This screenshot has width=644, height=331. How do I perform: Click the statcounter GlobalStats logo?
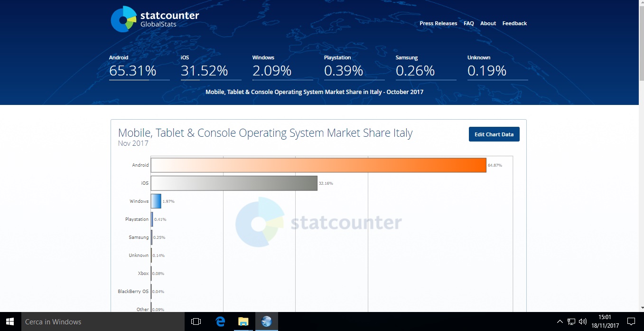[x=155, y=19]
